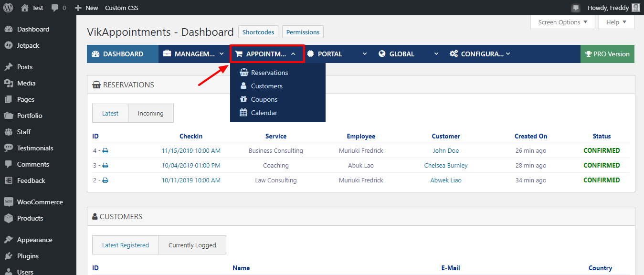644x275 pixels.
Task: Expand the Portal menu chevron
Action: click(x=365, y=54)
